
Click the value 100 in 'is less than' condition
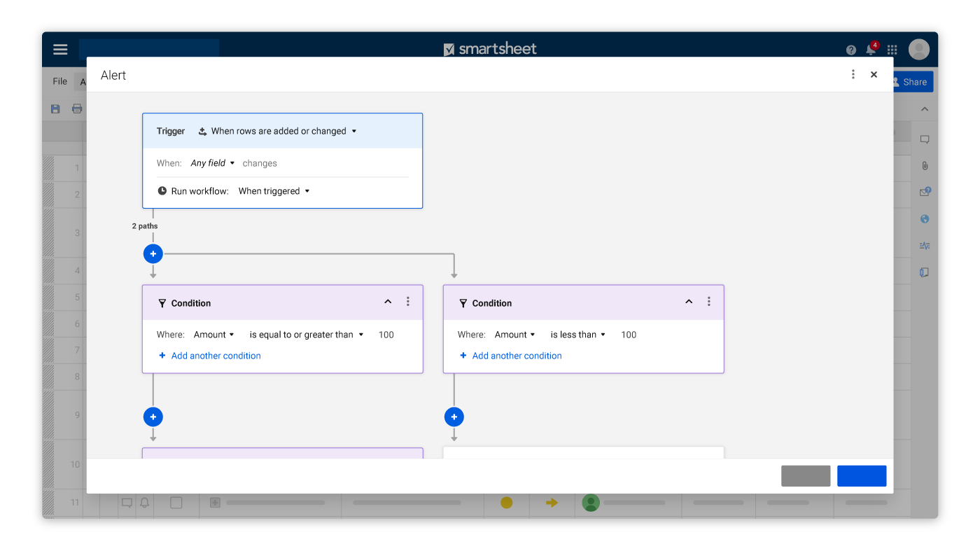click(629, 335)
